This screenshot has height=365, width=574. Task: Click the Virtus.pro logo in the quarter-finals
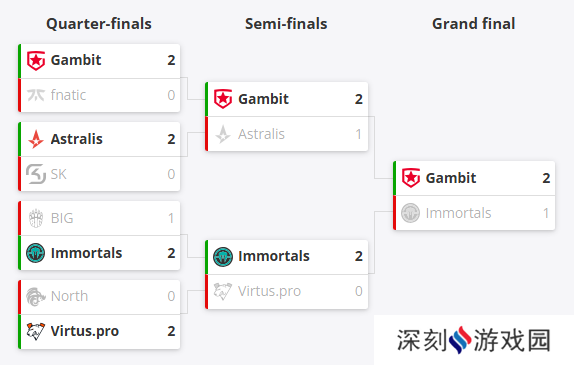36,331
